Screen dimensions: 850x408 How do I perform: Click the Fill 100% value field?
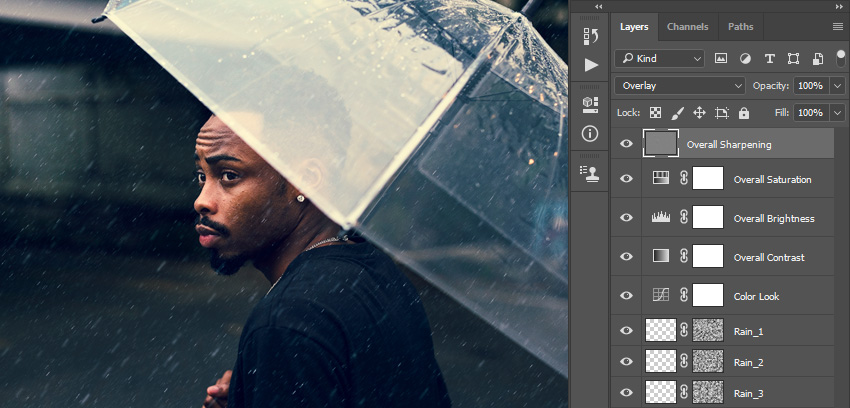coord(811,113)
